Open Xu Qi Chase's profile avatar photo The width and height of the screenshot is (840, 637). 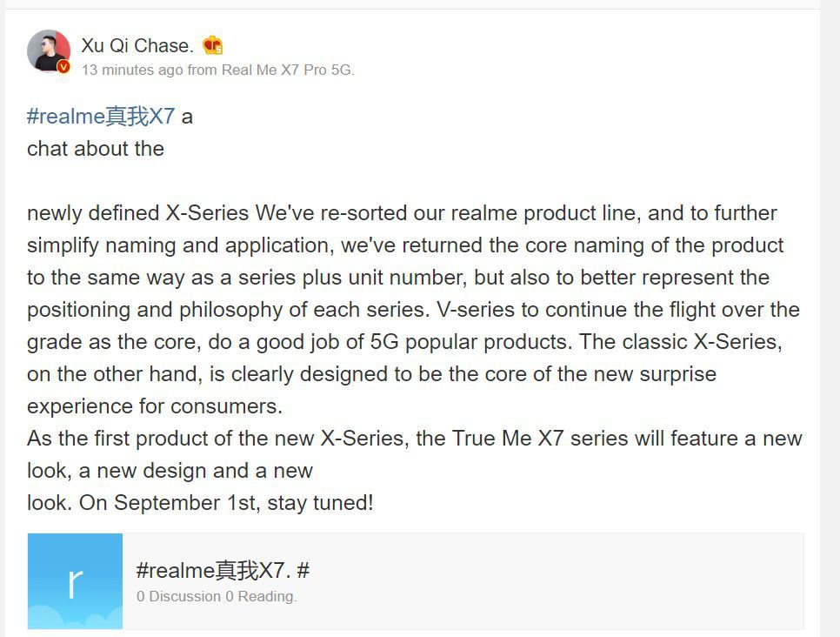[x=49, y=51]
